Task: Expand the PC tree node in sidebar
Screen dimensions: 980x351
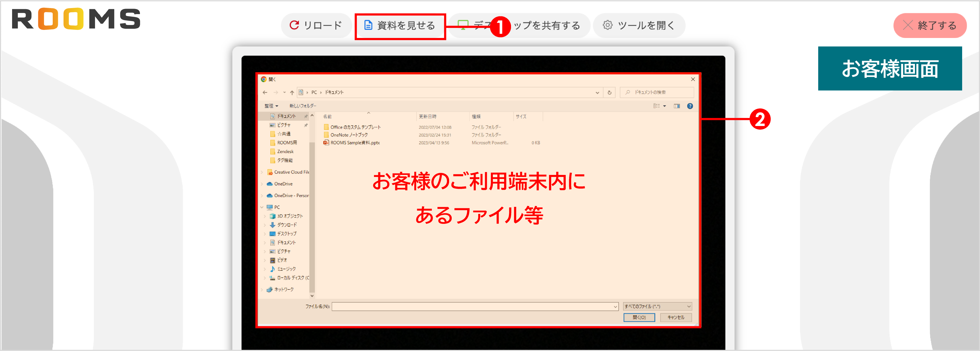Action: (x=262, y=207)
